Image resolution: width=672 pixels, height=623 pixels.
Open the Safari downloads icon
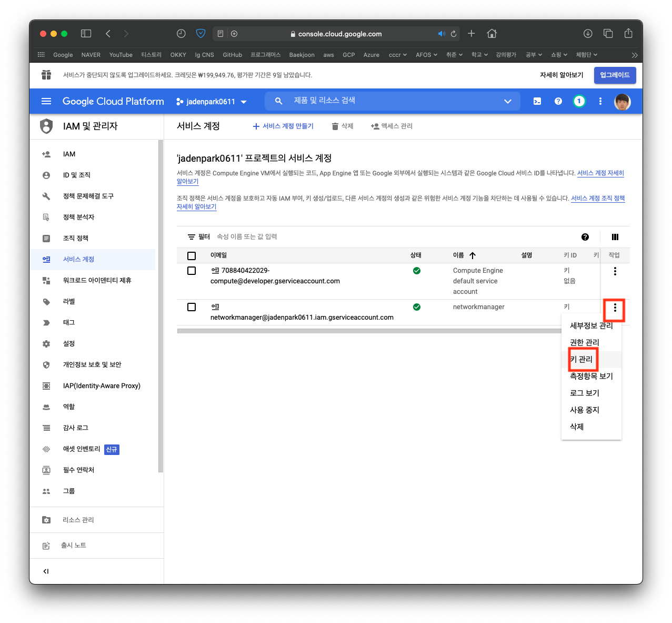click(x=588, y=34)
